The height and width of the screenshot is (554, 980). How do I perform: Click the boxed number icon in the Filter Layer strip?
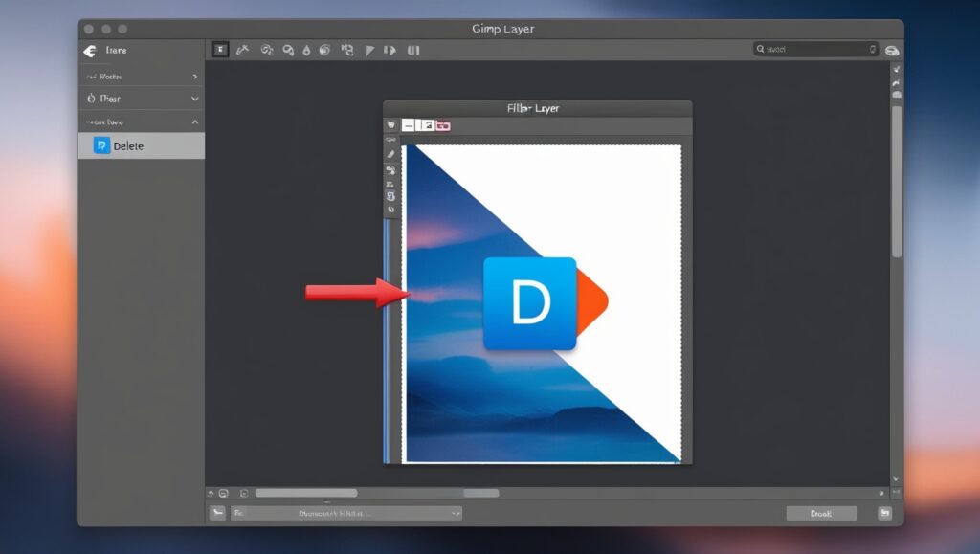[390, 196]
